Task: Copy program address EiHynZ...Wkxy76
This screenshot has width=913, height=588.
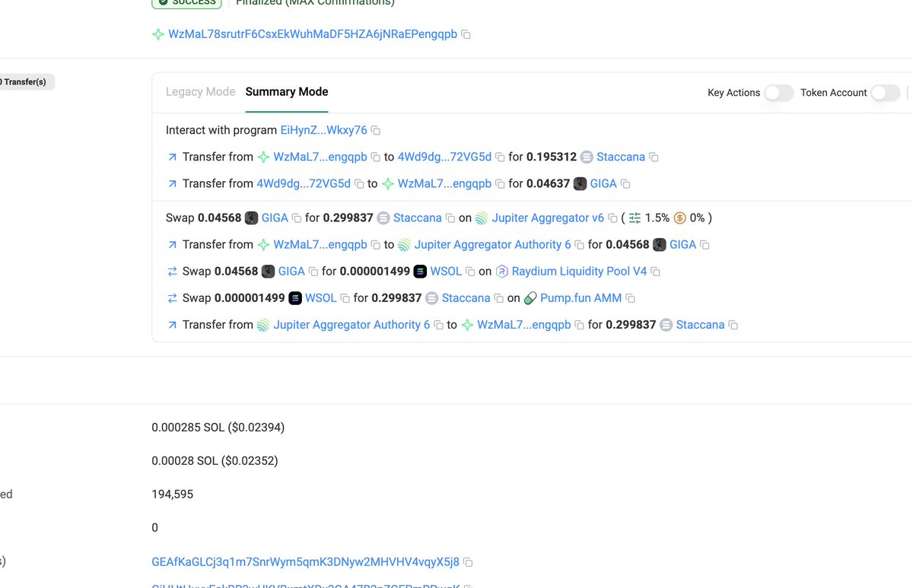Action: [376, 131]
